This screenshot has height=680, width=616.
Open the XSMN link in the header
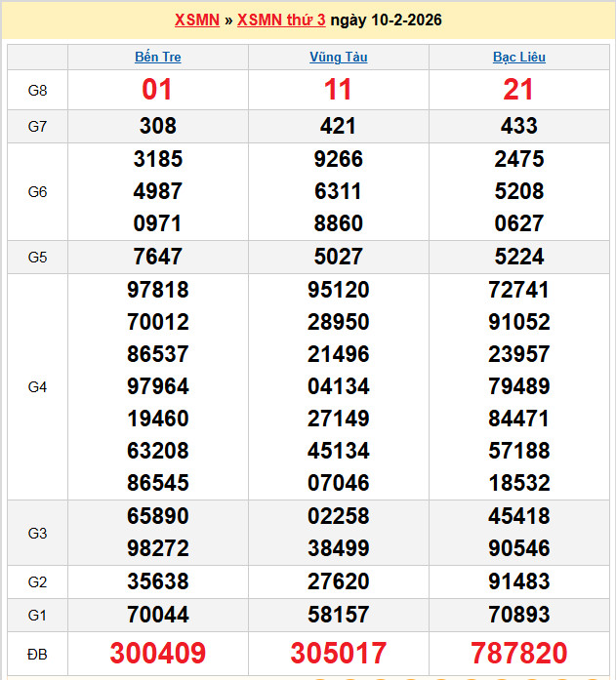[196, 20]
